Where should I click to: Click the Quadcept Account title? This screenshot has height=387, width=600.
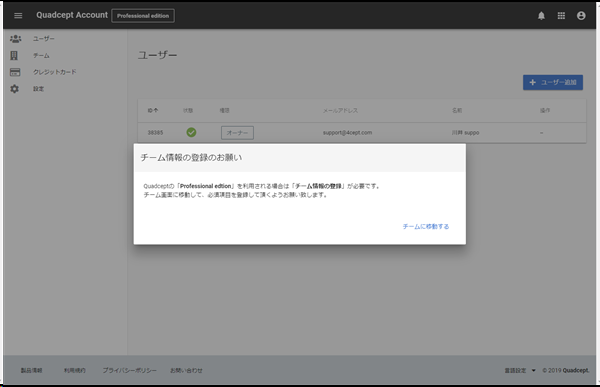click(72, 15)
